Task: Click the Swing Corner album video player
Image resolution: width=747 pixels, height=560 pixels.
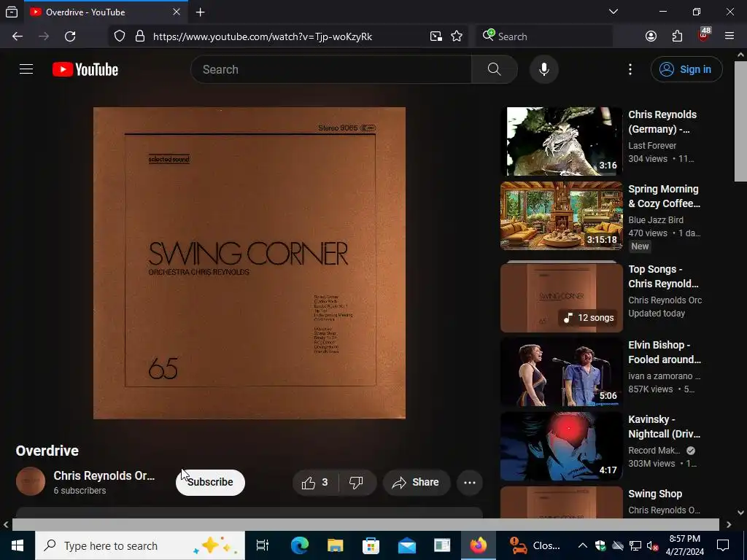Action: pyautogui.click(x=249, y=262)
